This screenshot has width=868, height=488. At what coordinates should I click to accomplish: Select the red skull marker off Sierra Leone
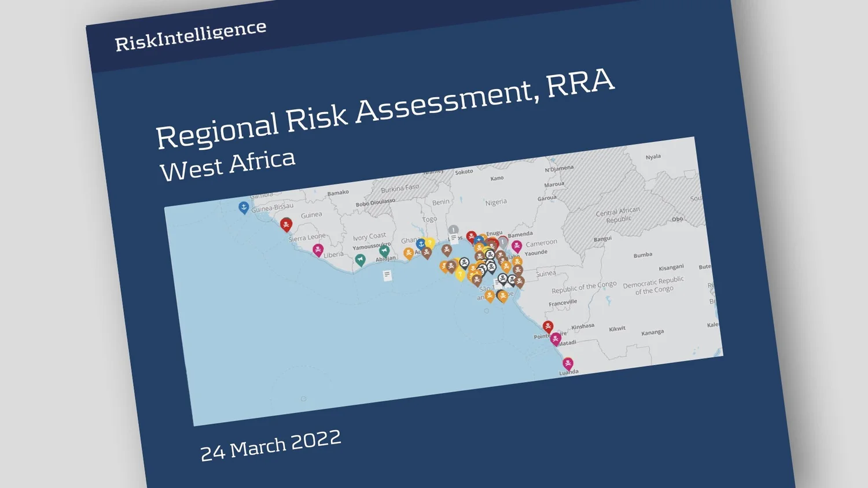(x=286, y=225)
